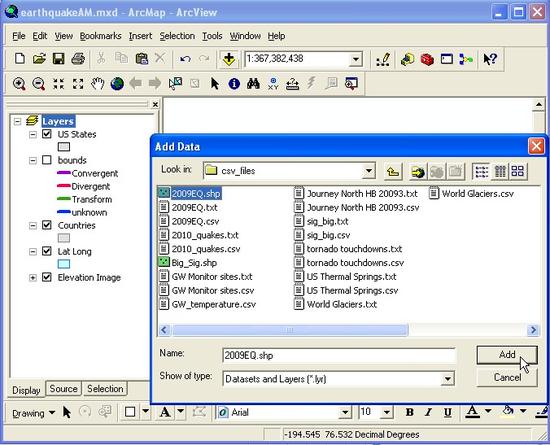This screenshot has width=550, height=445.
Task: Click the Add button
Action: coord(507,355)
